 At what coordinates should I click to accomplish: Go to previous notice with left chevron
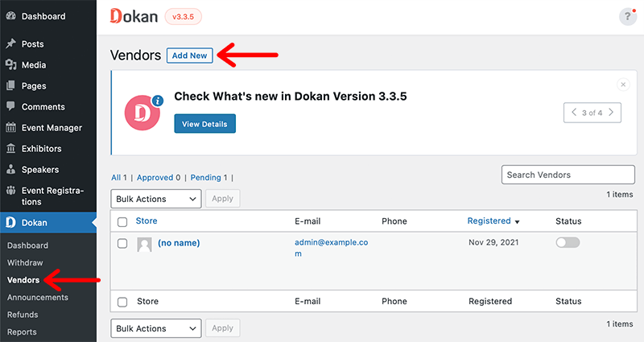pos(574,112)
